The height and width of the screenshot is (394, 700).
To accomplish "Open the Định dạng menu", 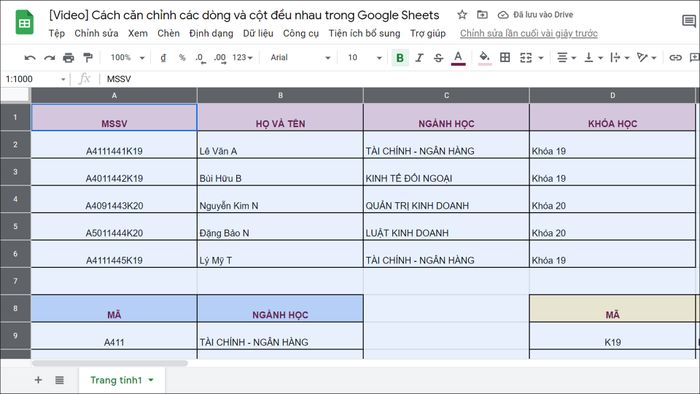I will point(211,33).
